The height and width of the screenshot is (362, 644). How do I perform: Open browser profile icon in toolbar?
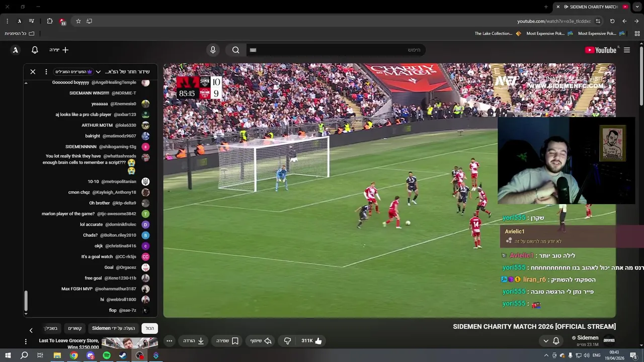tap(19, 21)
